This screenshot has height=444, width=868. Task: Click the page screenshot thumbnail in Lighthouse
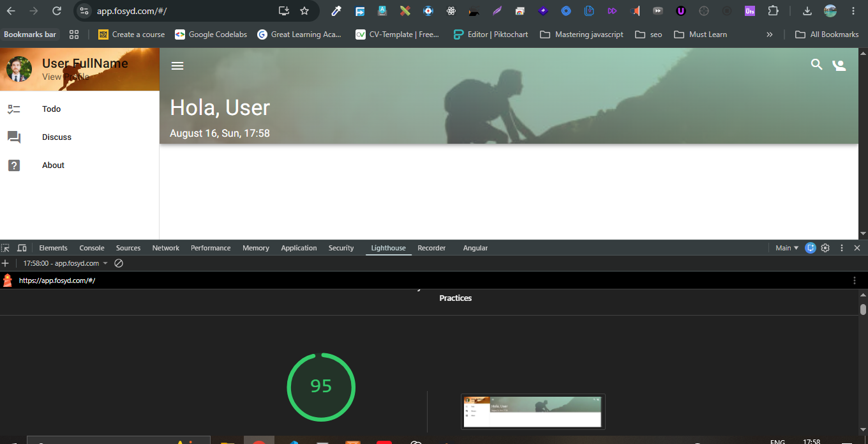(533, 411)
